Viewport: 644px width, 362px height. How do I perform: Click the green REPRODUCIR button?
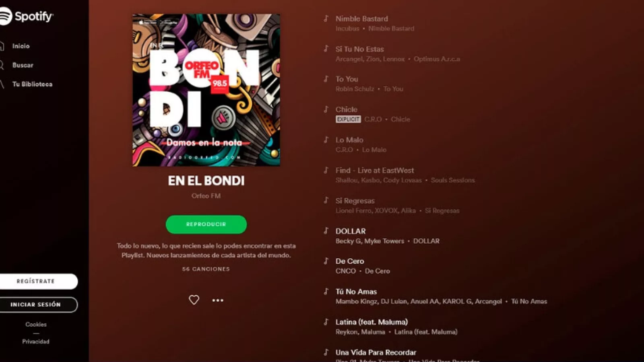pyautogui.click(x=206, y=224)
